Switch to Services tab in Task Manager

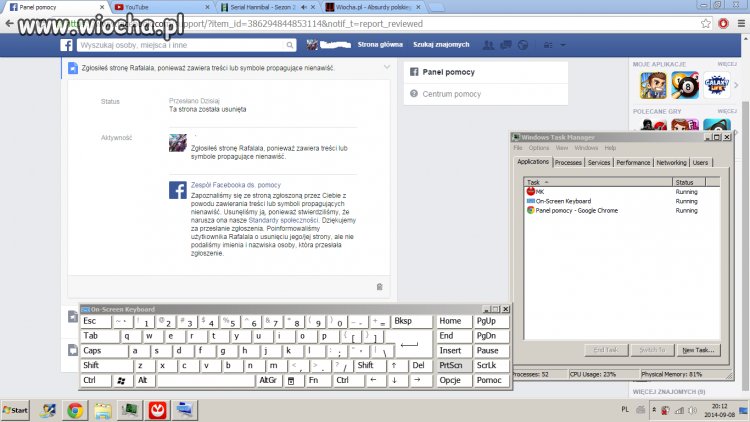(x=598, y=163)
